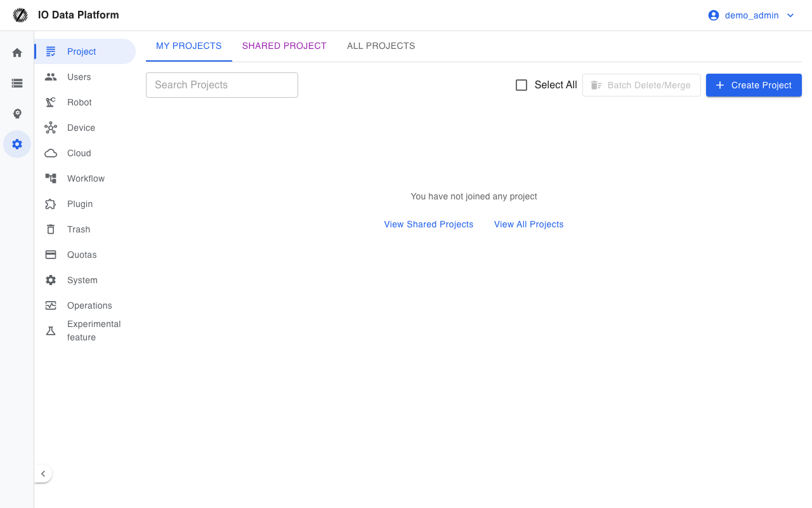This screenshot has width=812, height=508.
Task: Click the Create Project button label
Action: click(x=761, y=85)
